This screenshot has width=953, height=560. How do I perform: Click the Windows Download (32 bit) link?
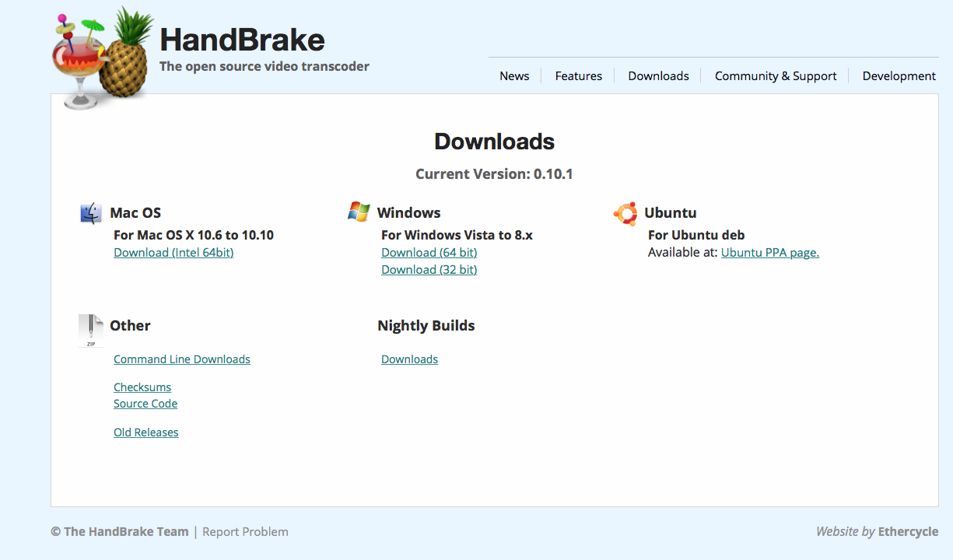coord(429,270)
